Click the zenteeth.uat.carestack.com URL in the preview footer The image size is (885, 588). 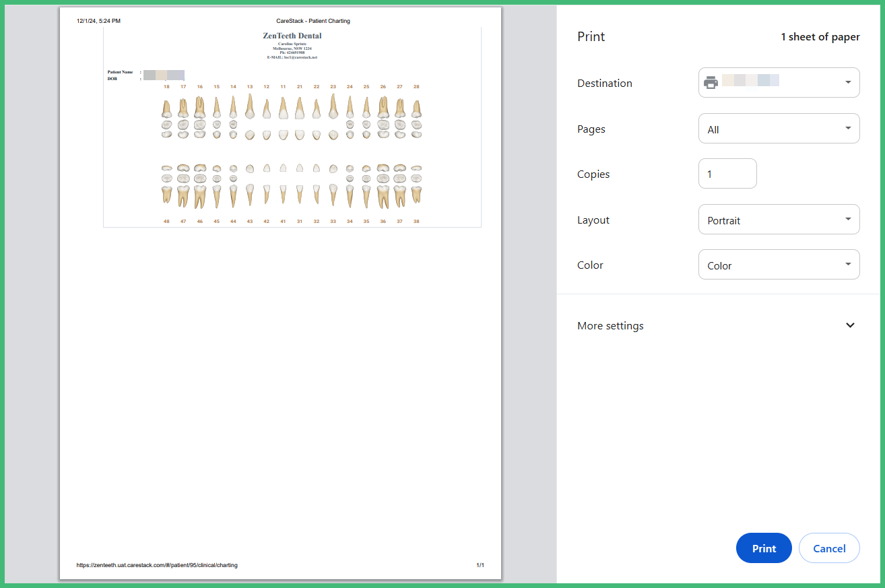click(x=156, y=565)
